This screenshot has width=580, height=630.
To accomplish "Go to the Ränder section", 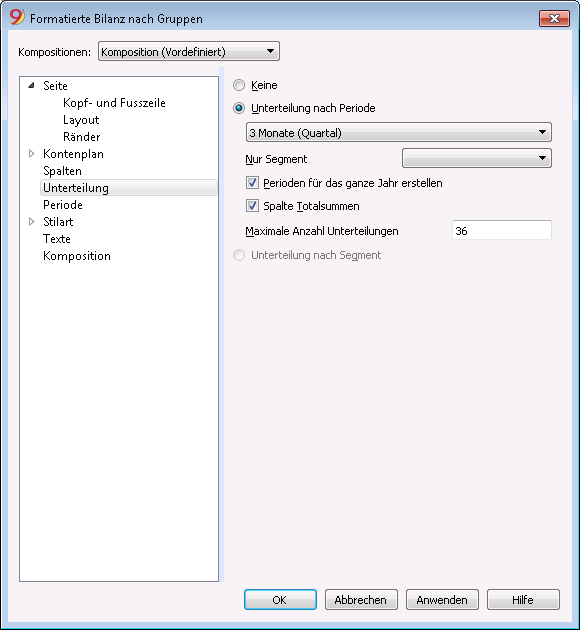I will click(82, 137).
